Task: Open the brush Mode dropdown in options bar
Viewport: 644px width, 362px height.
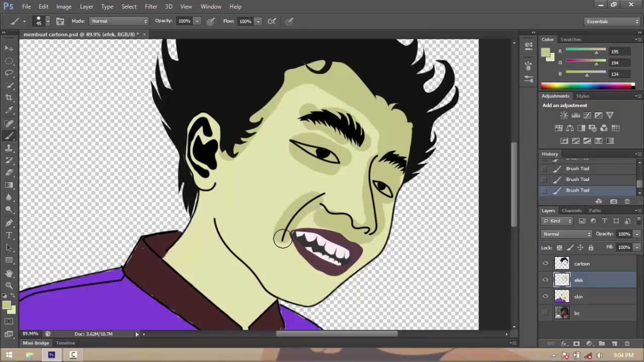Action: click(x=119, y=21)
